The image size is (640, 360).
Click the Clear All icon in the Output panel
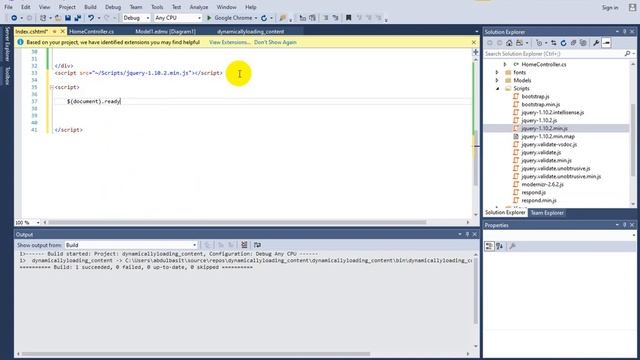click(x=244, y=245)
